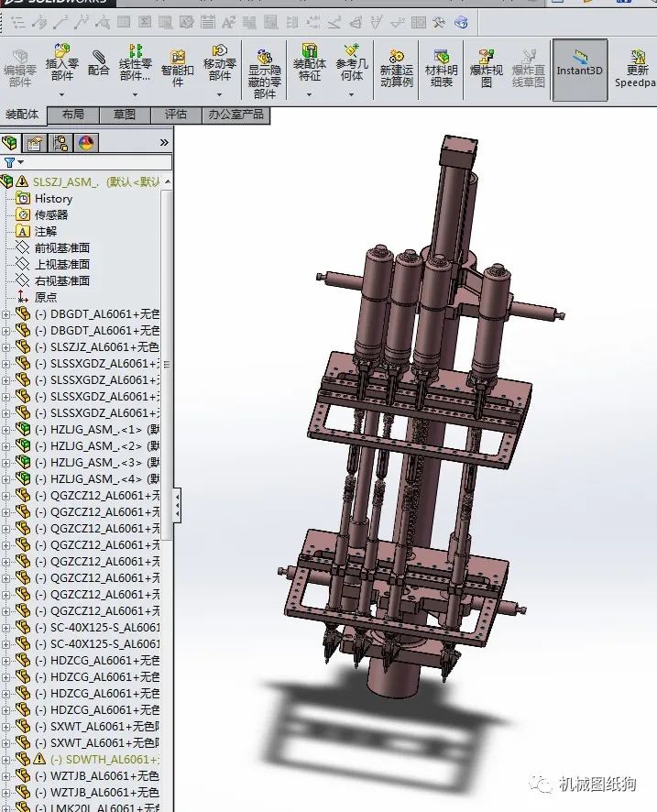Image resolution: width=657 pixels, height=812 pixels.
Task: Open Reference Geometry (参考几何体) icon
Action: 352,50
